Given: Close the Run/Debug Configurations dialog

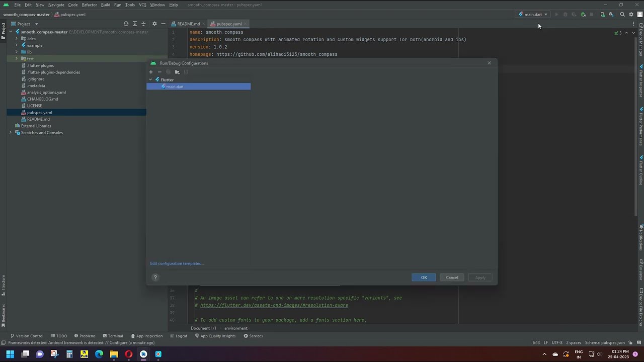Looking at the screenshot, I should point(489,63).
